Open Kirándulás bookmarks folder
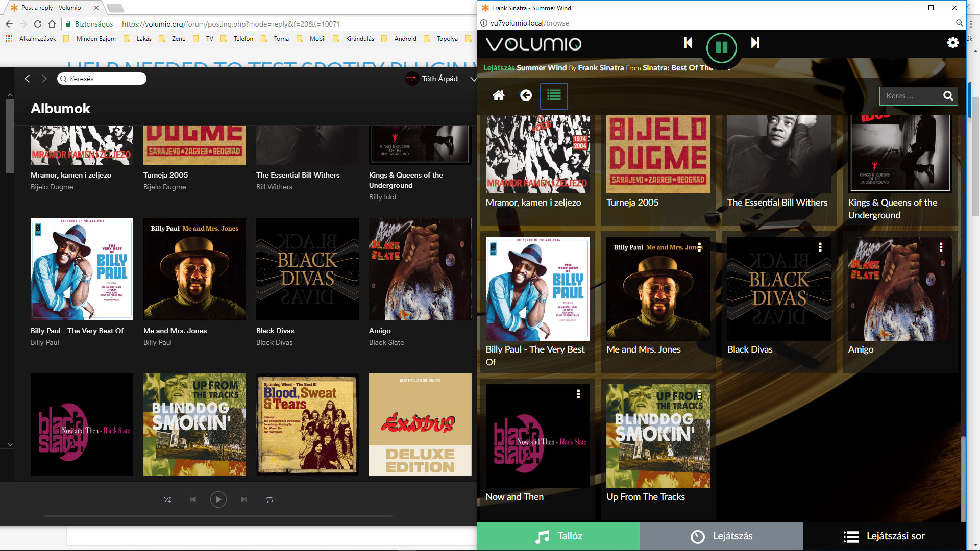Viewport: 980px width, 551px height. pyautogui.click(x=353, y=39)
